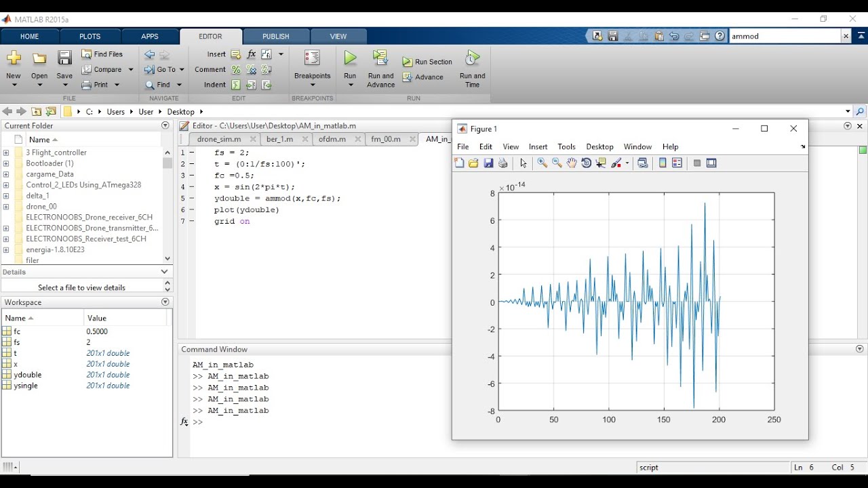Switch to the VIEW ribbon tab
Image resolution: width=868 pixels, height=488 pixels.
point(338,37)
